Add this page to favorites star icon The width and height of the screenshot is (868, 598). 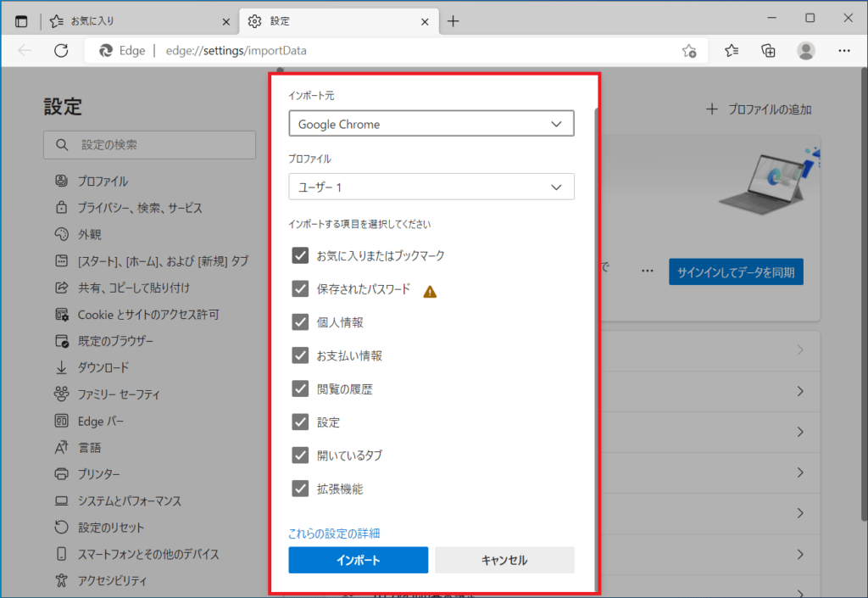[689, 51]
